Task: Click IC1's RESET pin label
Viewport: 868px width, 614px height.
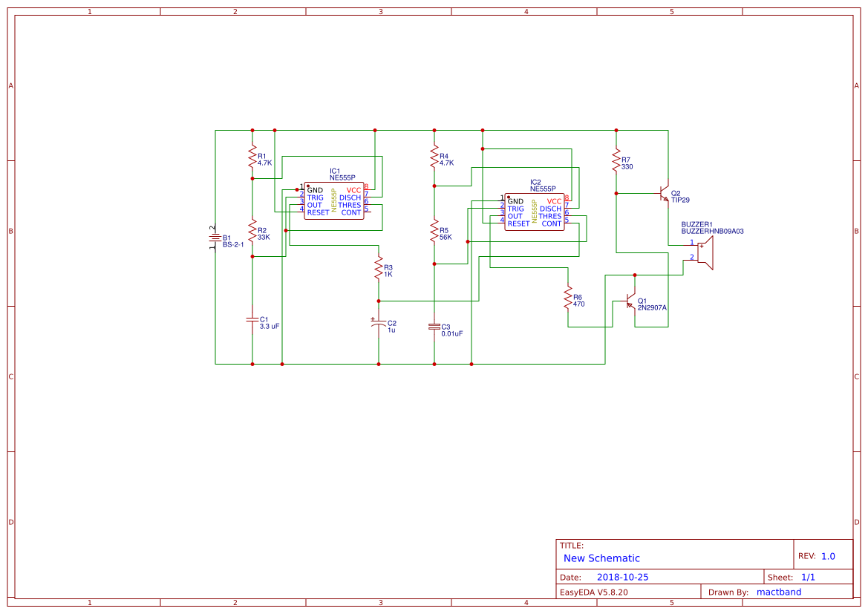Action: click(x=318, y=212)
